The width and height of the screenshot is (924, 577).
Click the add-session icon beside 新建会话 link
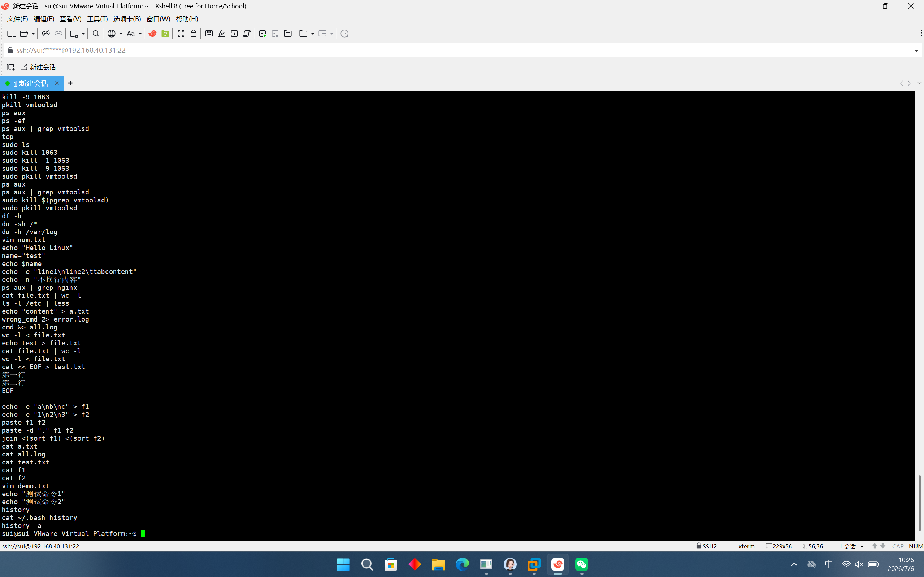tap(11, 67)
